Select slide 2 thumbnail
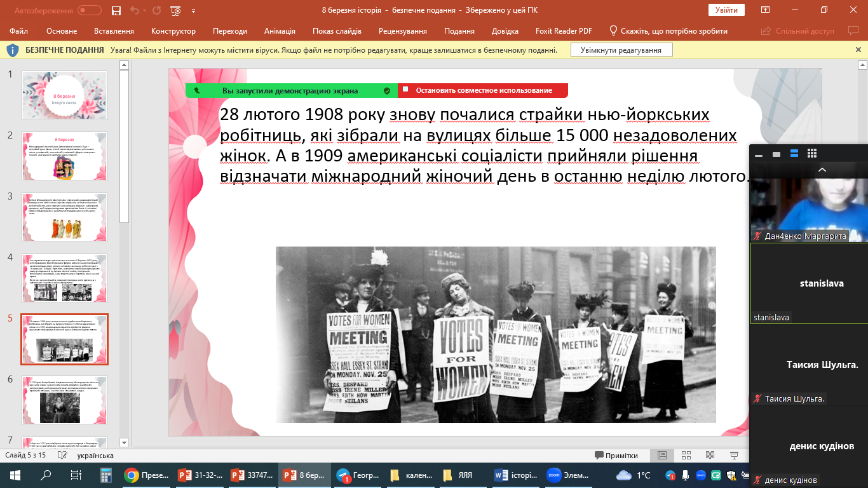 point(64,156)
